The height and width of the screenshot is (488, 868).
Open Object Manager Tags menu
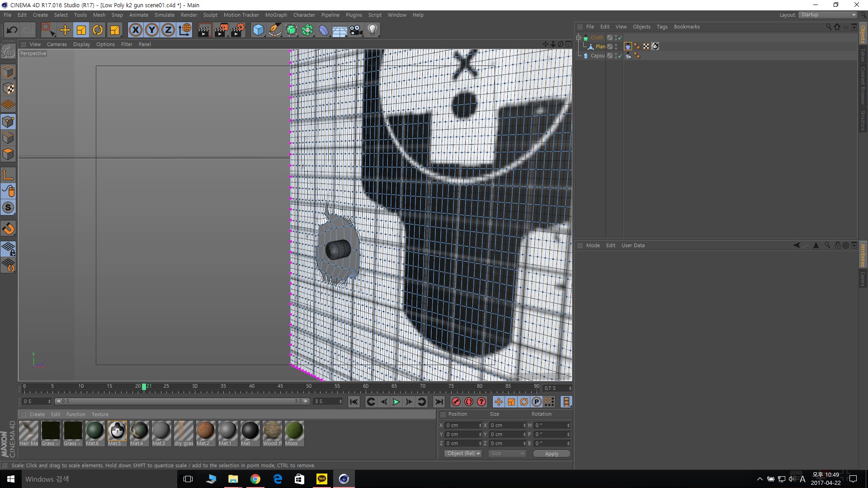click(x=662, y=27)
